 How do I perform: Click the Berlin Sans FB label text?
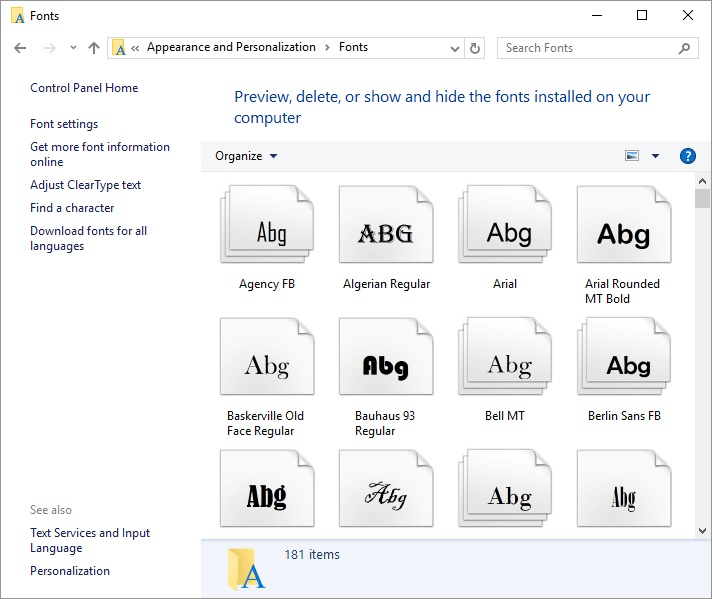[x=624, y=416]
